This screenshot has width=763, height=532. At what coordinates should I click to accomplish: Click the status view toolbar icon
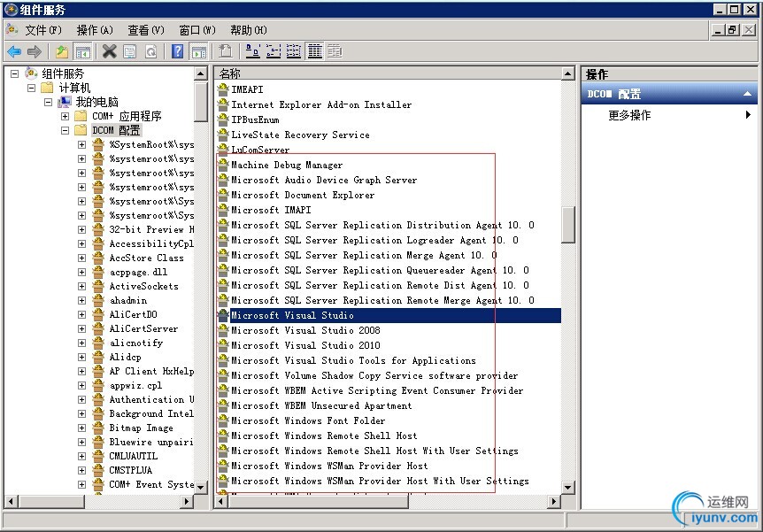pyautogui.click(x=335, y=51)
